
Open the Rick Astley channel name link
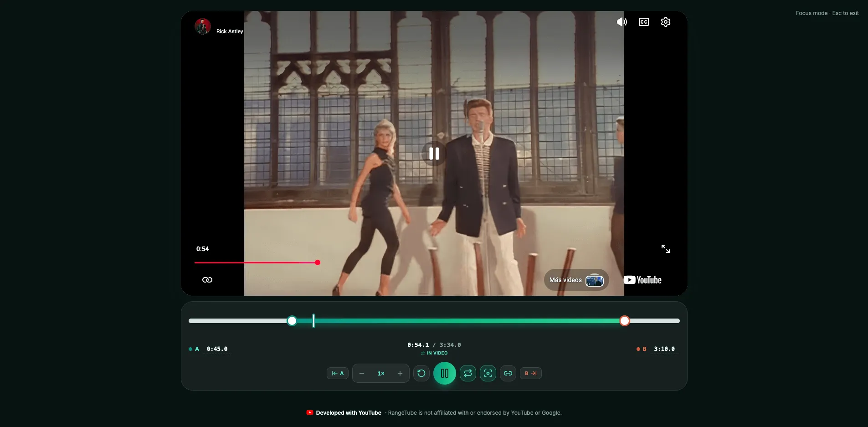[x=230, y=31]
